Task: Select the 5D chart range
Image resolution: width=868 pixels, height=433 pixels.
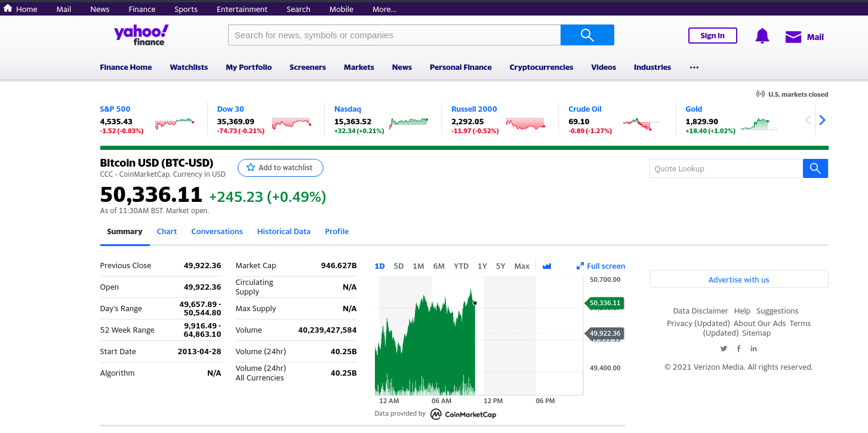Action: [399, 266]
